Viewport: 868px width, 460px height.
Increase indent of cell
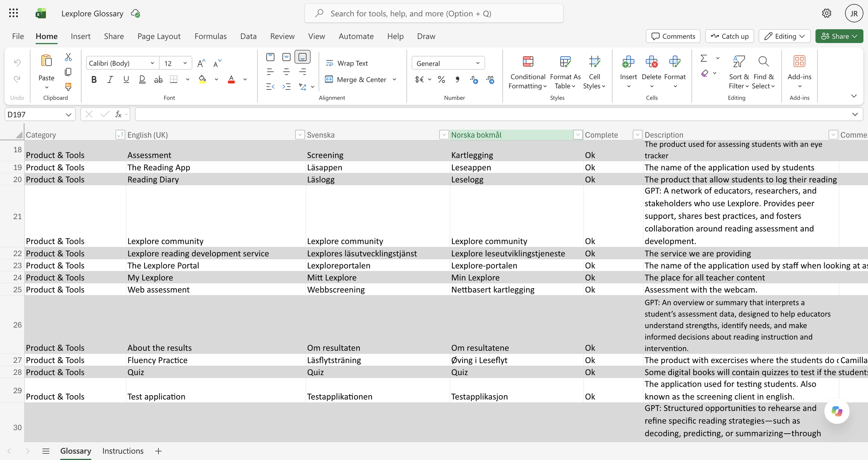click(x=286, y=86)
